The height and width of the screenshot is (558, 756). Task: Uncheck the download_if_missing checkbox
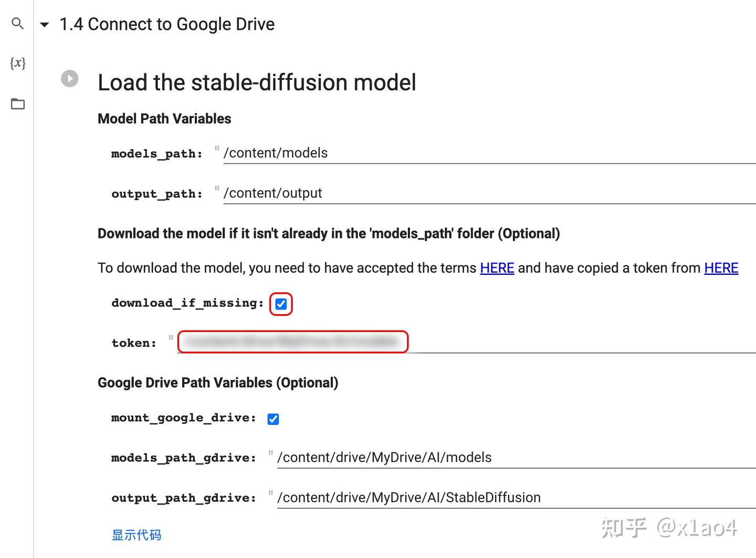(x=281, y=304)
